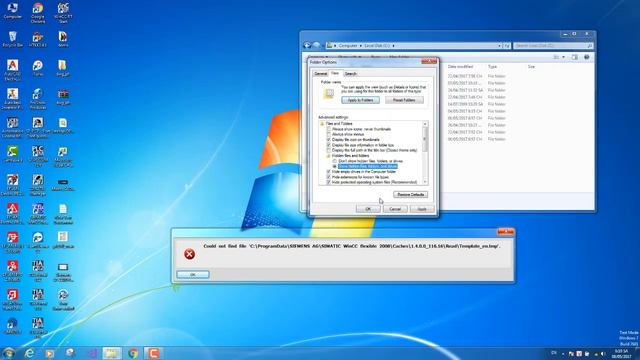This screenshot has height=360, width=640.
Task: Click the Apply to Folders button
Action: (x=360, y=100)
